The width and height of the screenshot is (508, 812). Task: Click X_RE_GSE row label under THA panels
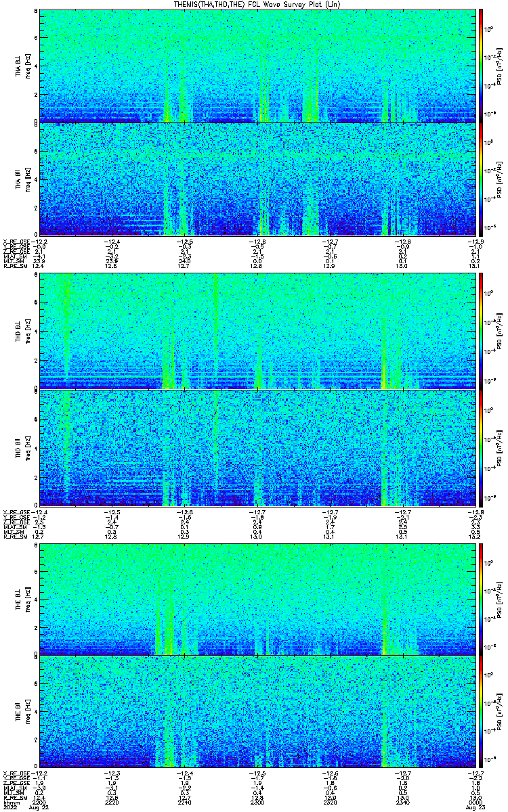point(17,242)
